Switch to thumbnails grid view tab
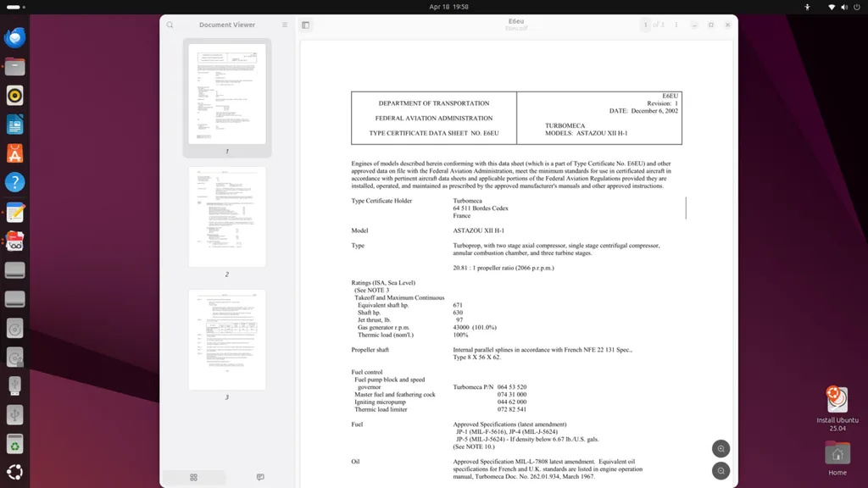The width and height of the screenshot is (868, 488). pos(194,477)
